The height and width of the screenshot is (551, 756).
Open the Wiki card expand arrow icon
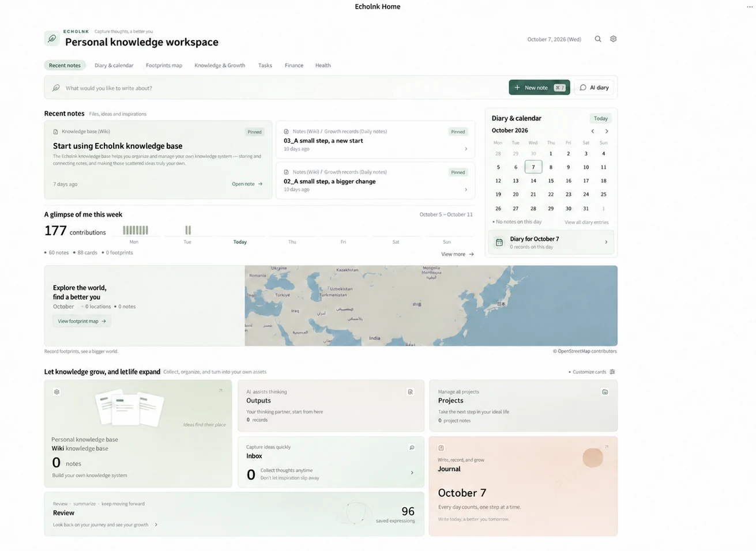220,391
